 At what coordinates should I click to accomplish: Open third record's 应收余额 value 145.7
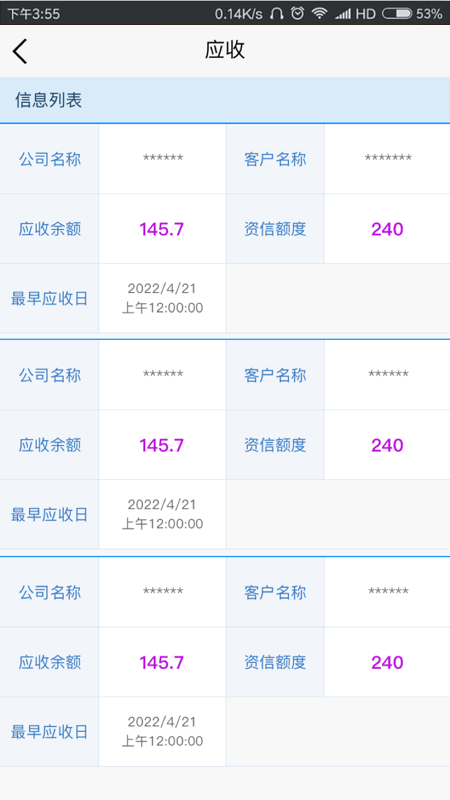[x=162, y=663]
